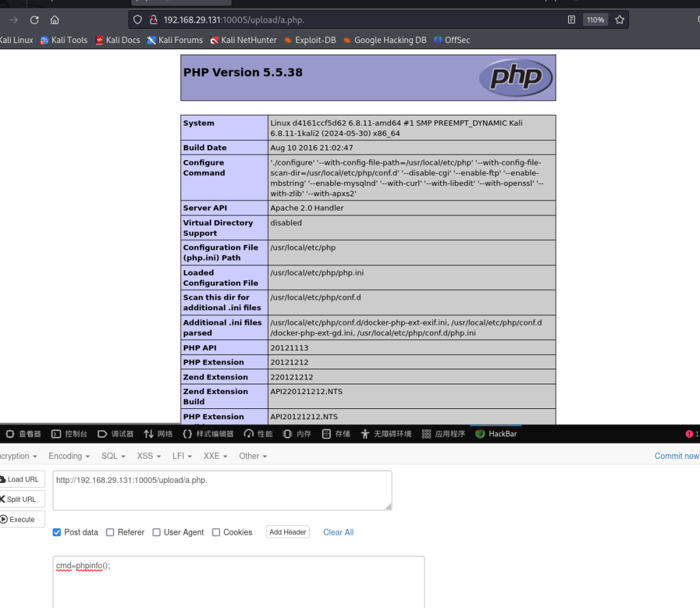Click the 'Configure Command' row label
This screenshot has width=700, height=608.
click(x=204, y=168)
